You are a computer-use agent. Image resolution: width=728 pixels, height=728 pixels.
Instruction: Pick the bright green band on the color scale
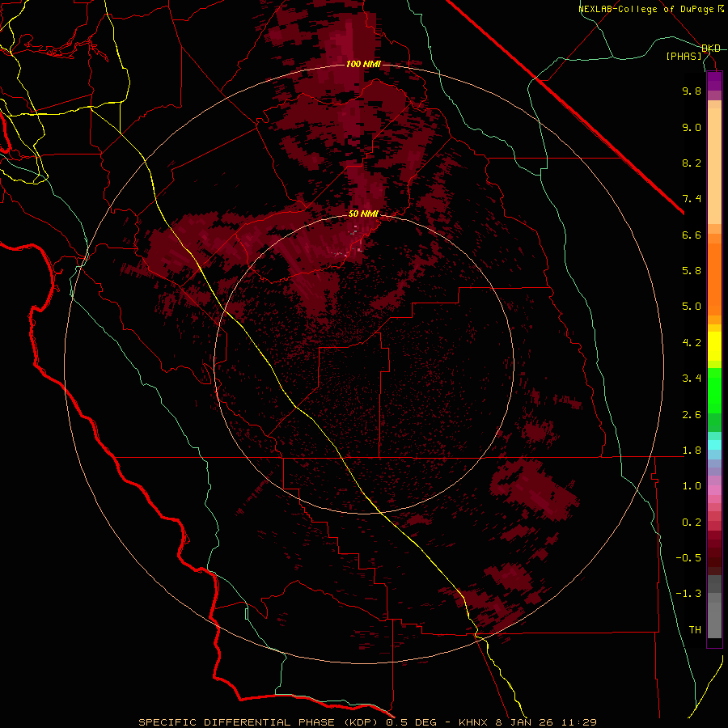[714, 391]
